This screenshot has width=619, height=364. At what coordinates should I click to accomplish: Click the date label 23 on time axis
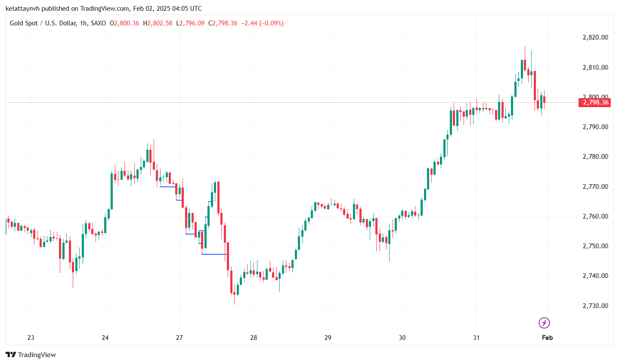click(31, 338)
